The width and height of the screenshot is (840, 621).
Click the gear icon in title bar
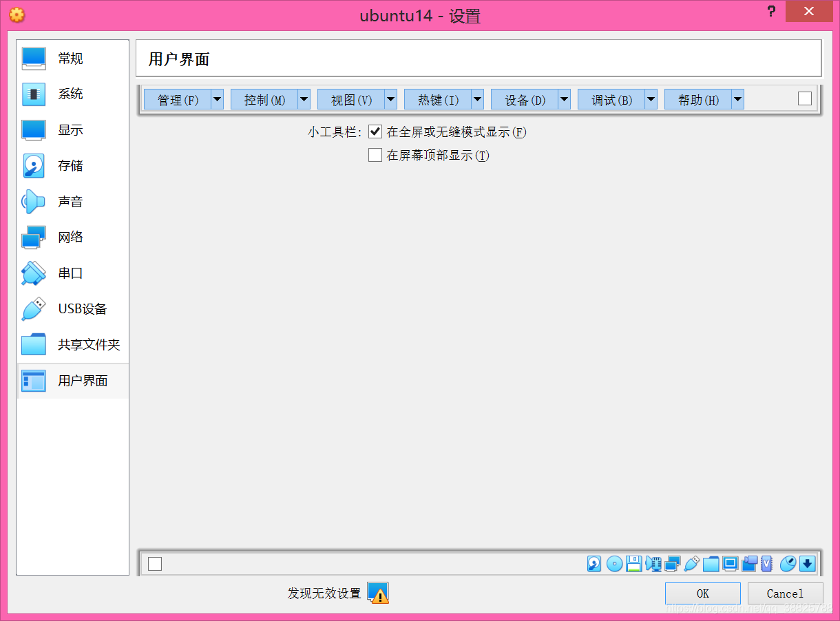point(17,14)
